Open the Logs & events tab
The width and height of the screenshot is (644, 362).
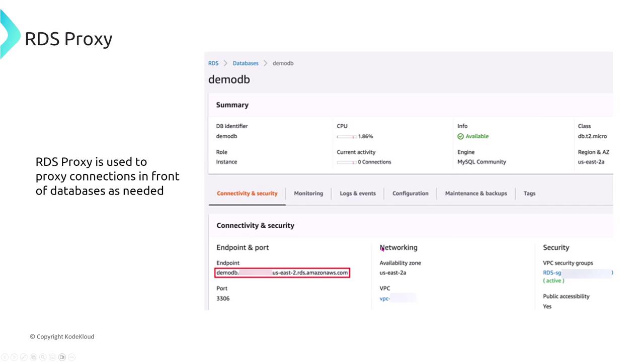(x=357, y=194)
